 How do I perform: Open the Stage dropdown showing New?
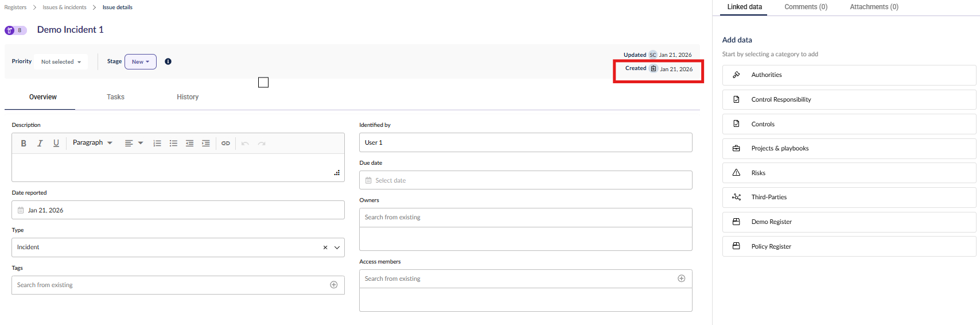[x=141, y=62]
